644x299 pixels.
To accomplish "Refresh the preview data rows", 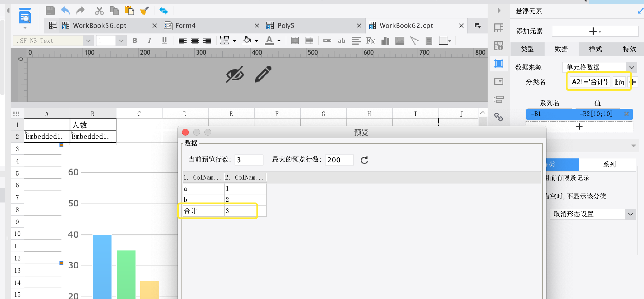I will click(364, 160).
